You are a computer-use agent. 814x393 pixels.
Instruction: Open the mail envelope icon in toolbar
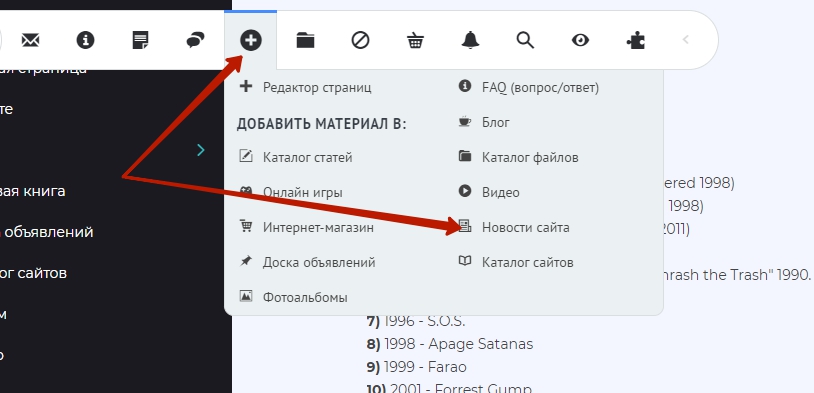click(x=31, y=40)
